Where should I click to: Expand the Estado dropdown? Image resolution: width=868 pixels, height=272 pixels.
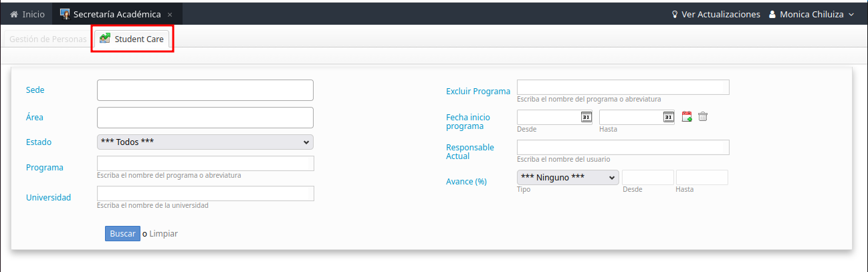205,142
